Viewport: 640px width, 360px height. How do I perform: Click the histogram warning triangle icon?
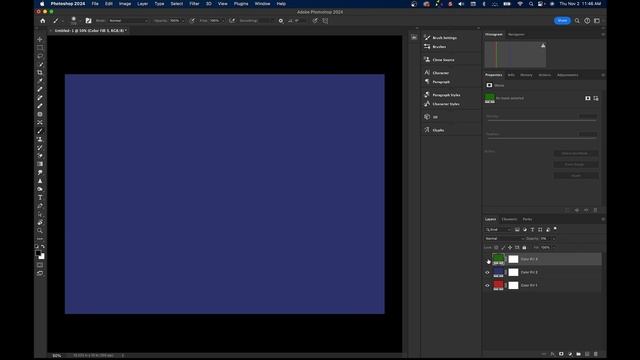(543, 45)
